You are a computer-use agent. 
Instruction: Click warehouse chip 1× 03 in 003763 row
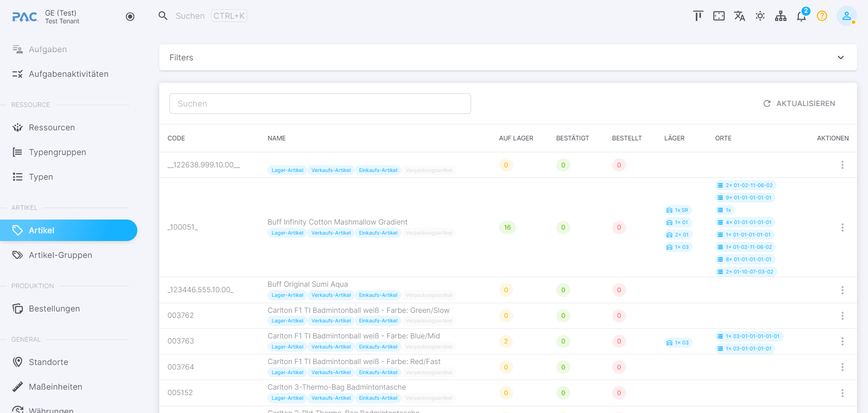pyautogui.click(x=678, y=343)
